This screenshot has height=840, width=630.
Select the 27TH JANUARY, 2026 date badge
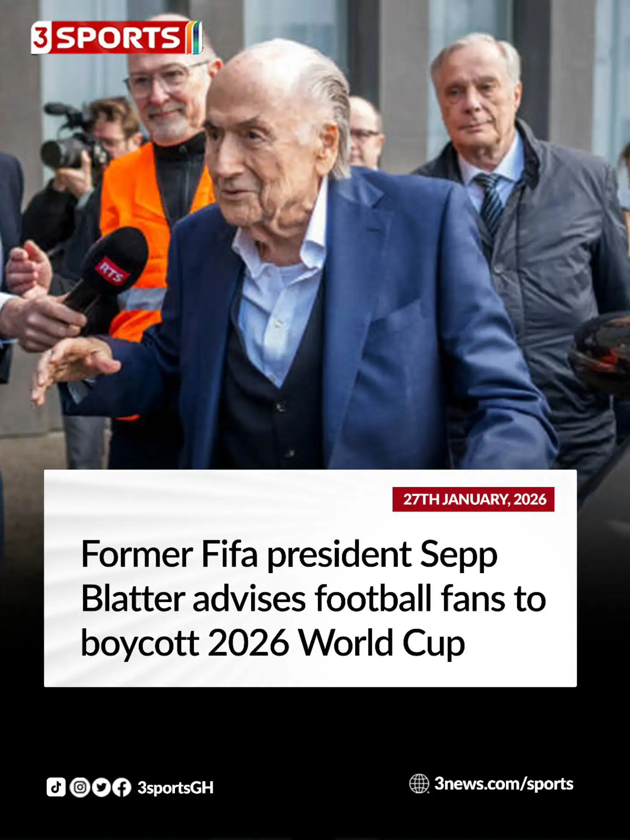pyautogui.click(x=473, y=499)
